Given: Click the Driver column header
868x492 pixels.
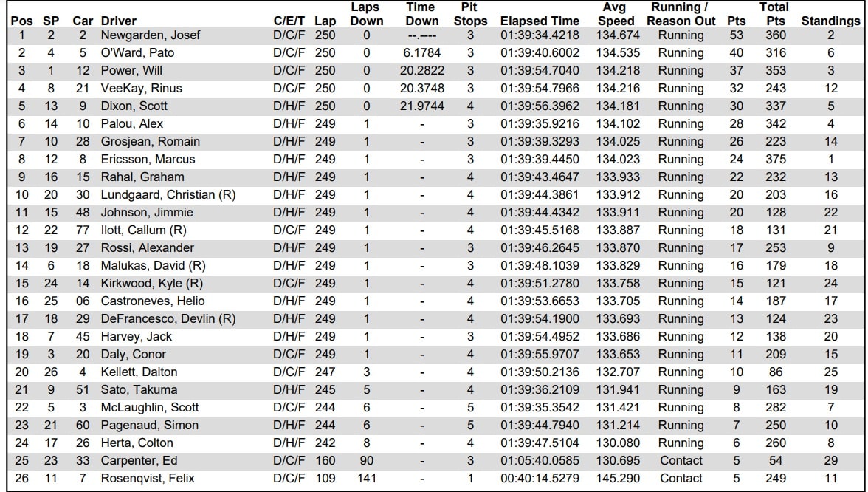Looking at the screenshot, I should click(118, 21).
